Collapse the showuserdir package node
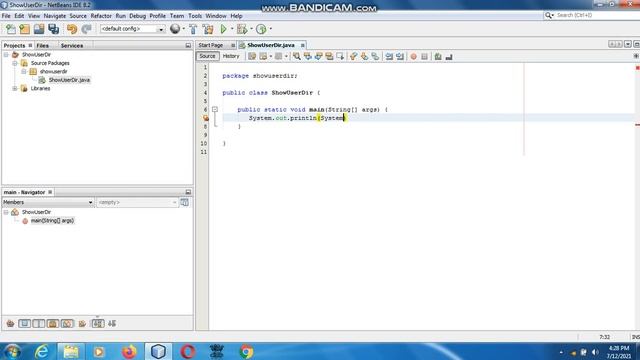640x360 pixels. [x=24, y=71]
